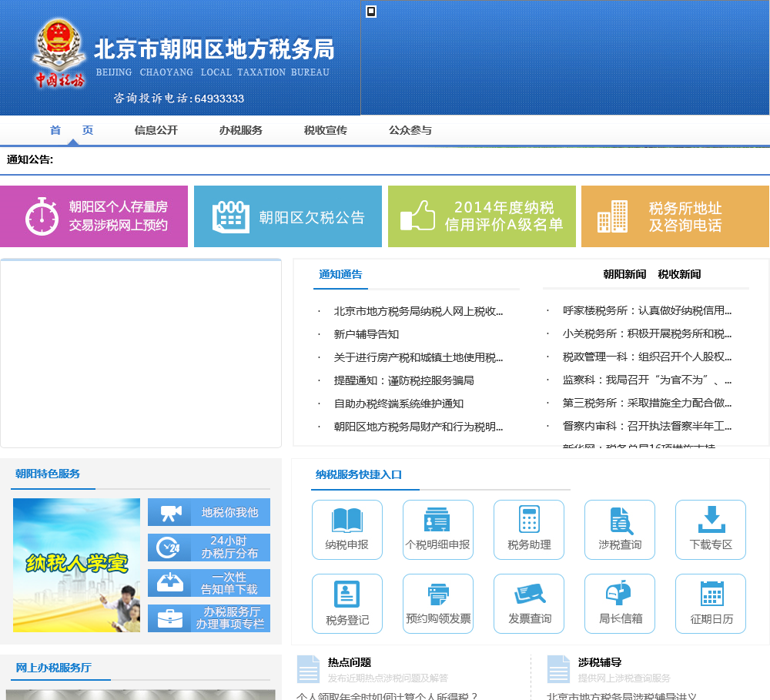Click the 一次性告知单下载 button

209,583
